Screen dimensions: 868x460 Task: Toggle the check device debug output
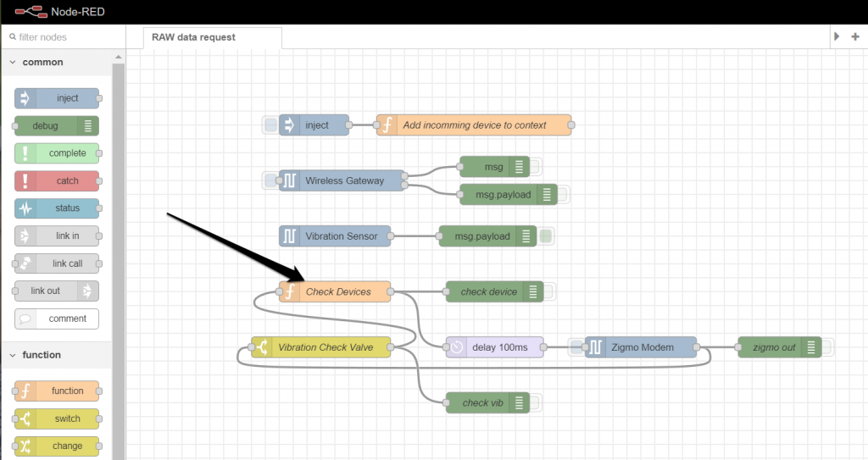[x=548, y=291]
